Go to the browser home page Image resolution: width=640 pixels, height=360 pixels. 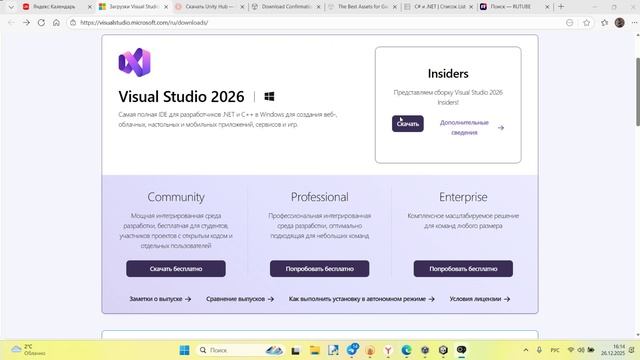[56, 22]
